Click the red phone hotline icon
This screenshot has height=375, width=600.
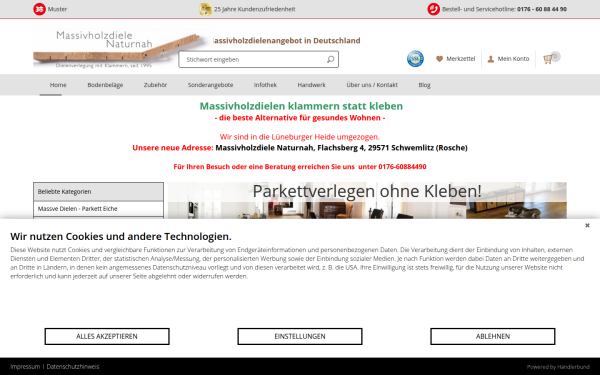tap(434, 9)
